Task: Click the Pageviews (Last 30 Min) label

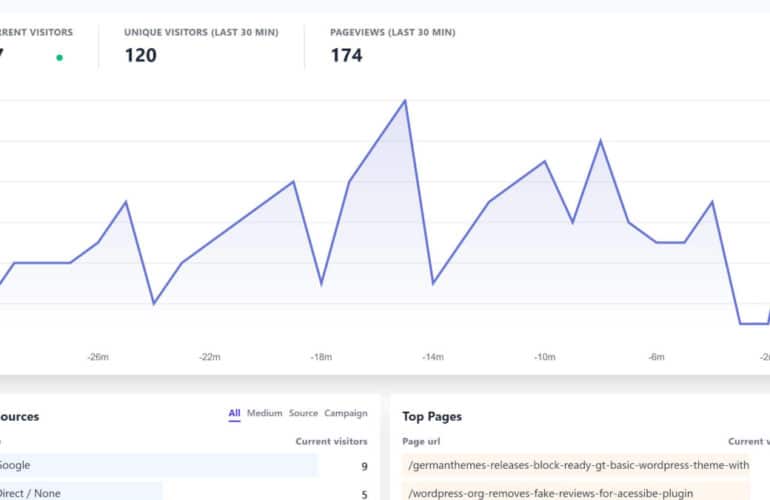Action: click(393, 32)
